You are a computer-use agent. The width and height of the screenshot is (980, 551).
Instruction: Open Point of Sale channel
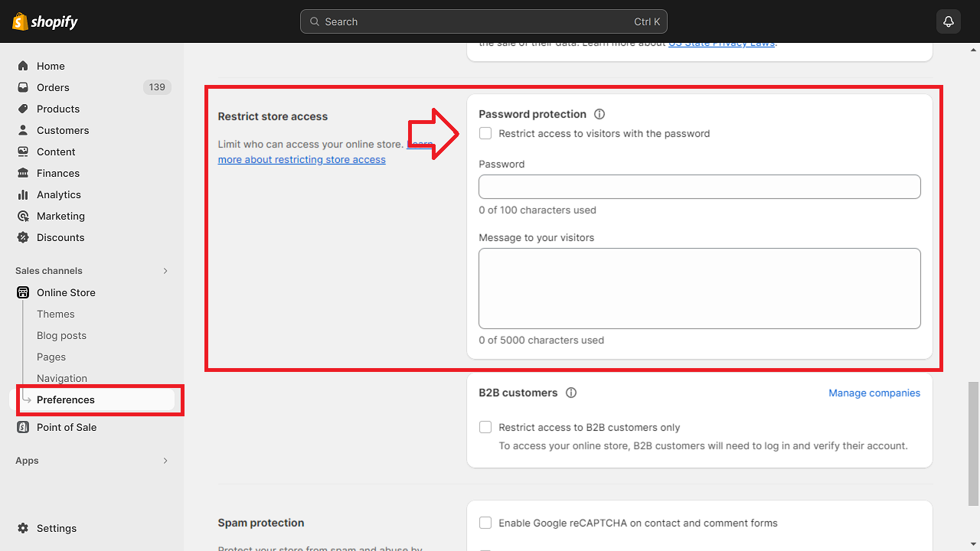(66, 427)
